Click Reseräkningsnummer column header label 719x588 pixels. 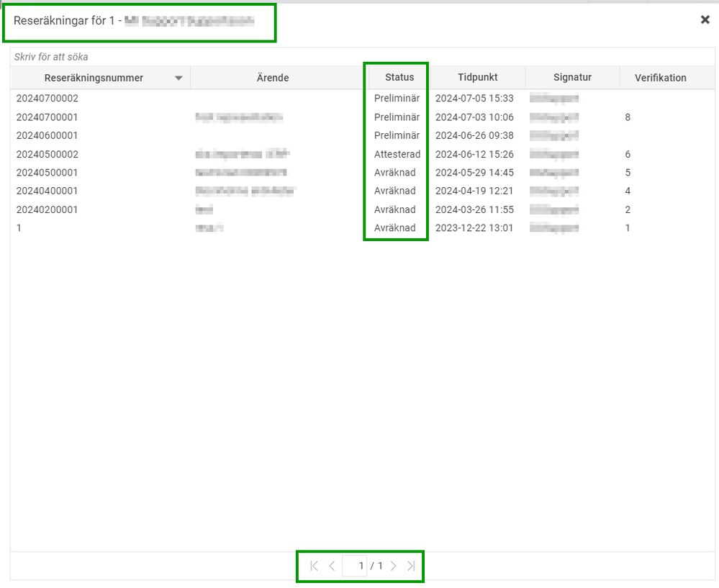(94, 78)
